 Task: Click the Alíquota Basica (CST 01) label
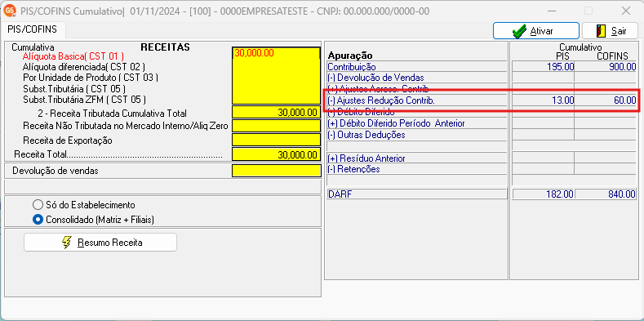73,56
